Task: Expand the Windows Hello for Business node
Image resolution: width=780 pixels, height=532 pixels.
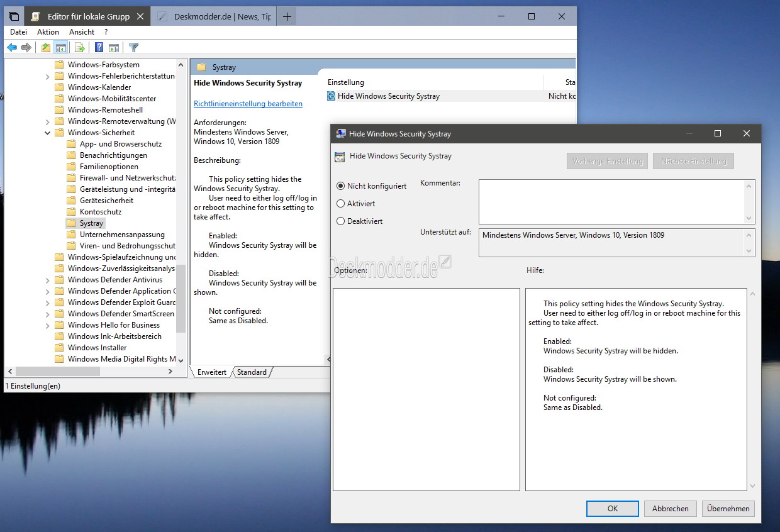Action: [48, 325]
